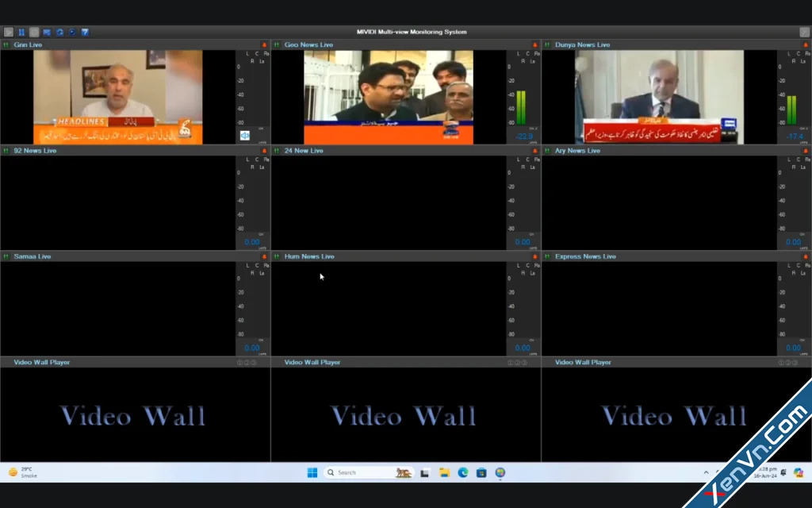
Task: Click the -22.9 level readout on Geo News
Action: (x=523, y=137)
